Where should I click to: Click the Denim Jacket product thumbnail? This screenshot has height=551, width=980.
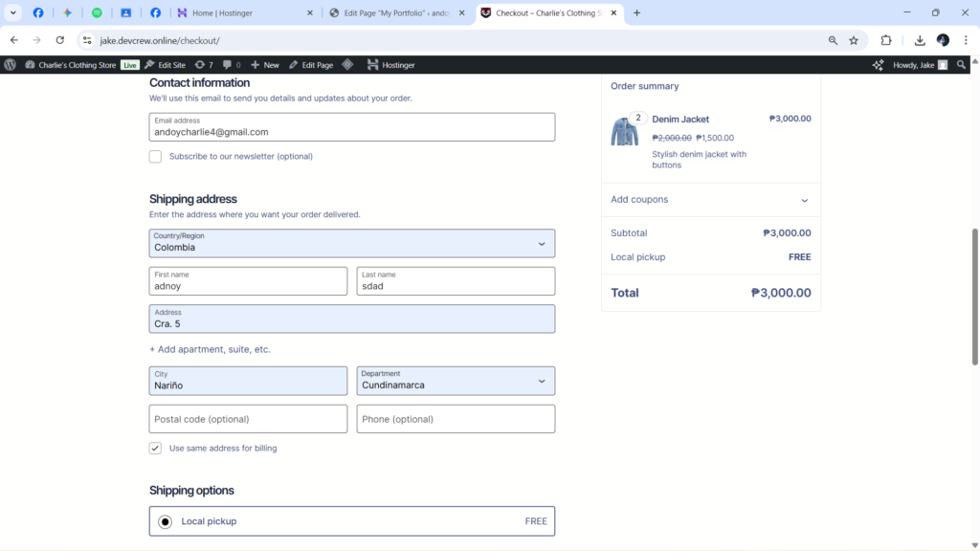pyautogui.click(x=624, y=132)
